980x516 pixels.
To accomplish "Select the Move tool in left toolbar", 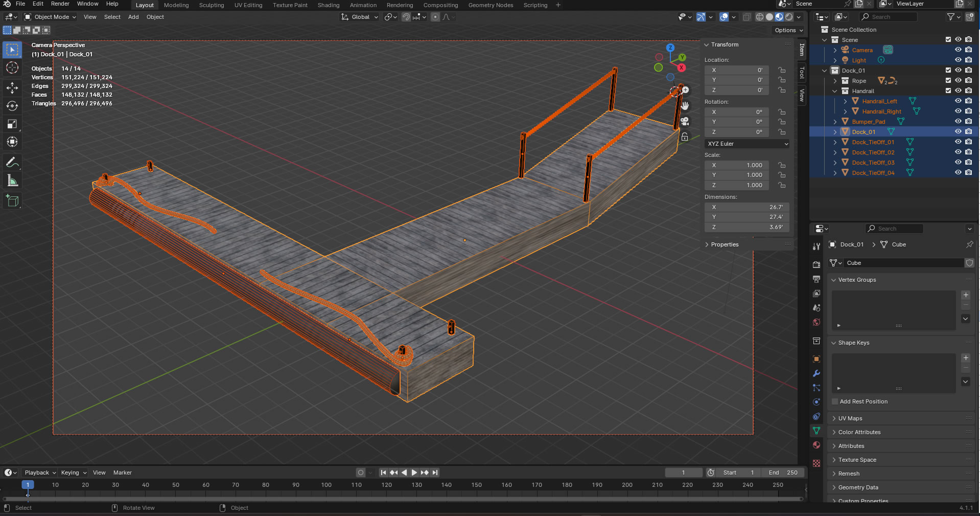I will (12, 87).
